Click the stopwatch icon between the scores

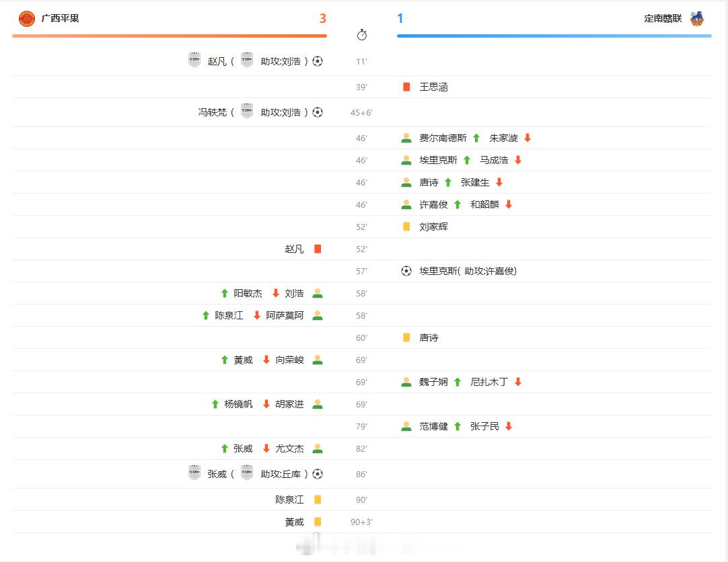[363, 36]
